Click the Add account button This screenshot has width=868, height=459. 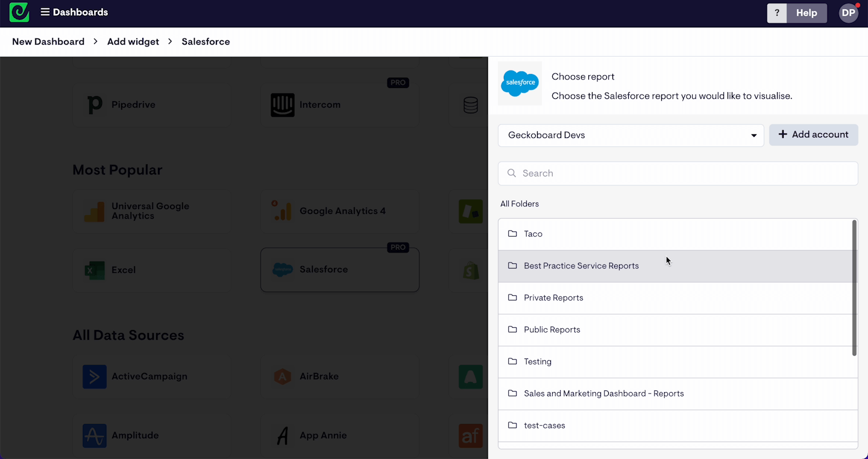[814, 135]
